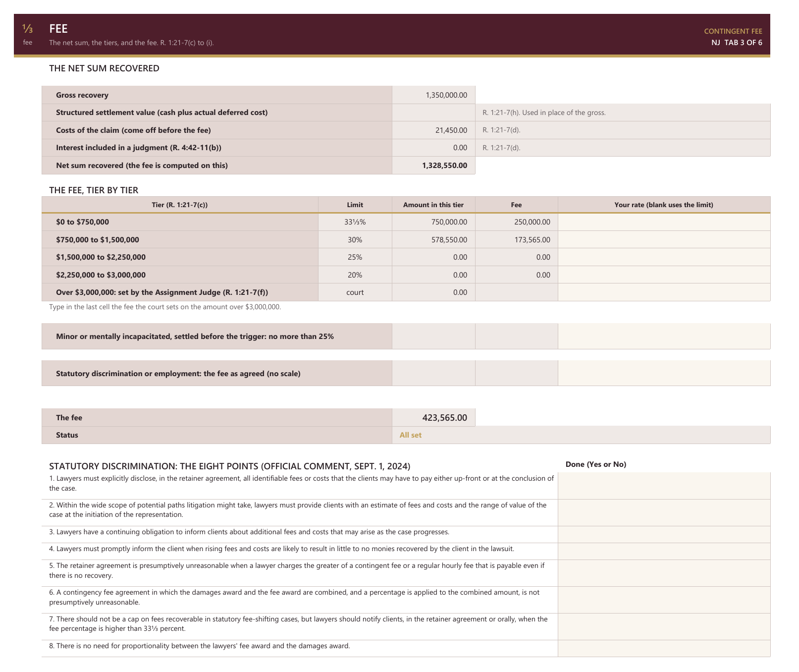Click Your rate cell for $750,000 to $1,500,000 tier

[x=664, y=240]
